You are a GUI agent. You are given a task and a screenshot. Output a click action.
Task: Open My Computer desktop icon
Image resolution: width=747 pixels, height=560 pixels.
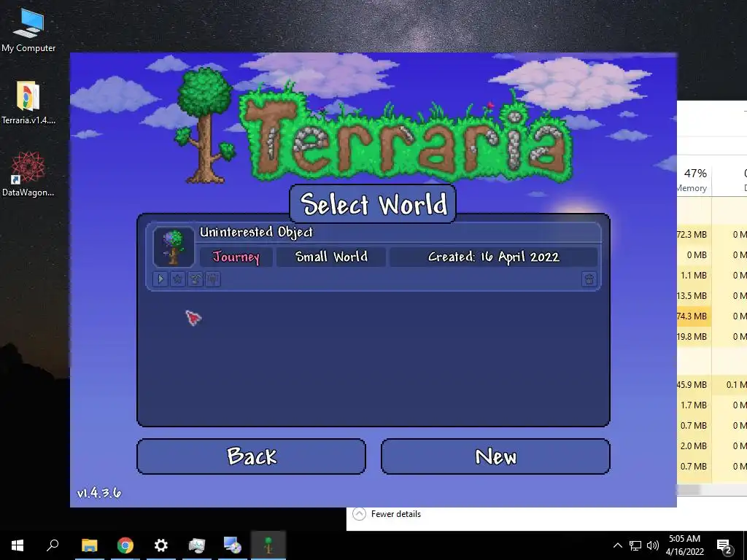[28, 31]
